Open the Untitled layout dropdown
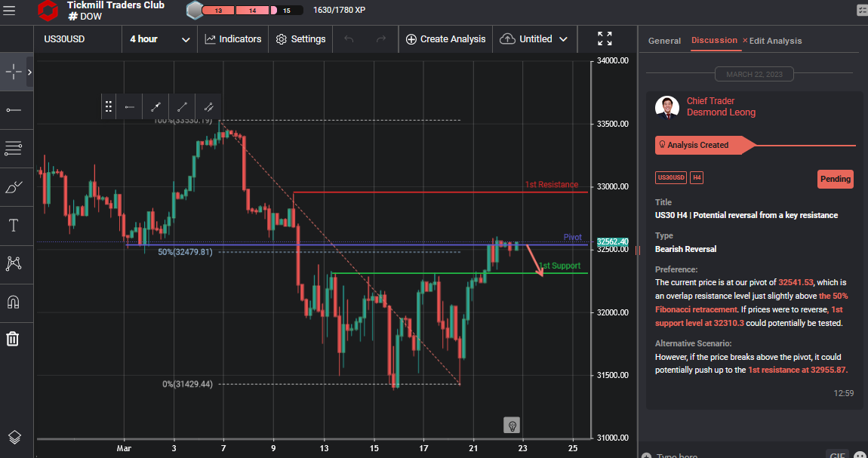The image size is (868, 458). pyautogui.click(x=534, y=39)
